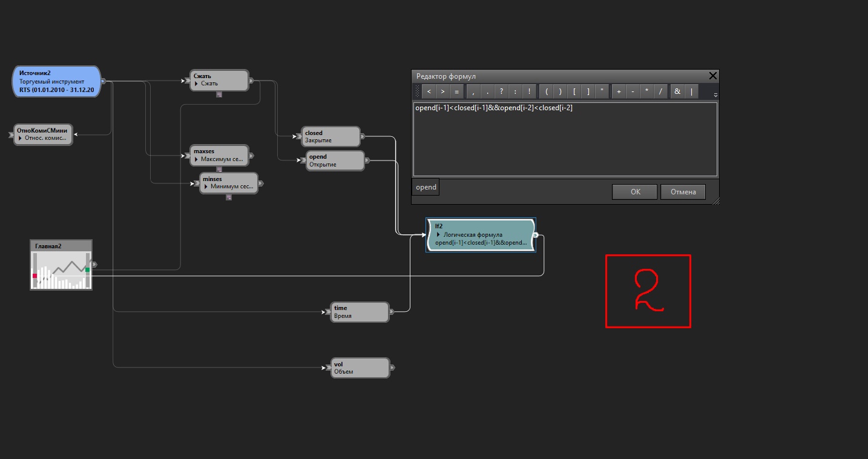868x459 pixels.
Task: Insert the division slash operator
Action: click(661, 91)
